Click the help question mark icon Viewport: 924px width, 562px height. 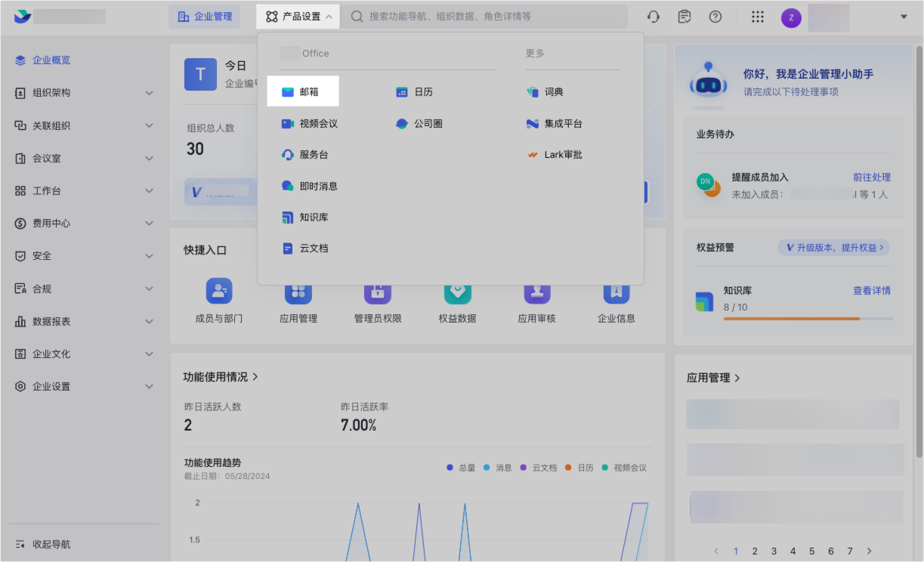[x=715, y=17]
